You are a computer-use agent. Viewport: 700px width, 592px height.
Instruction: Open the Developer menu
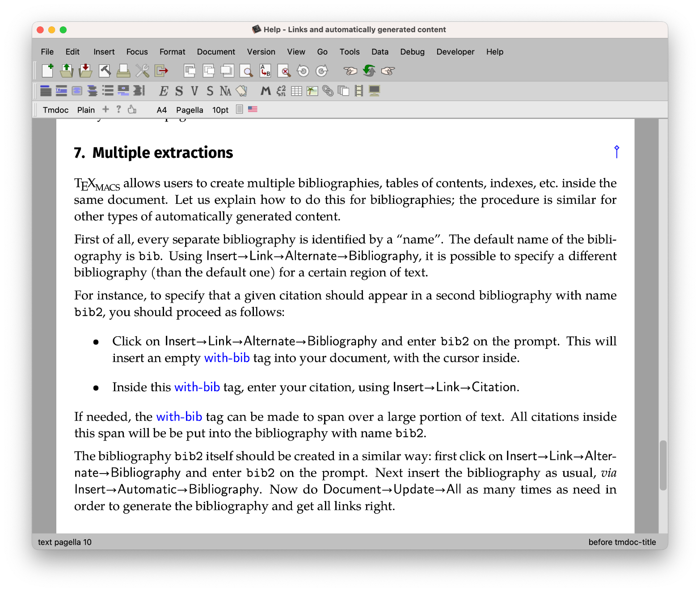coord(455,52)
